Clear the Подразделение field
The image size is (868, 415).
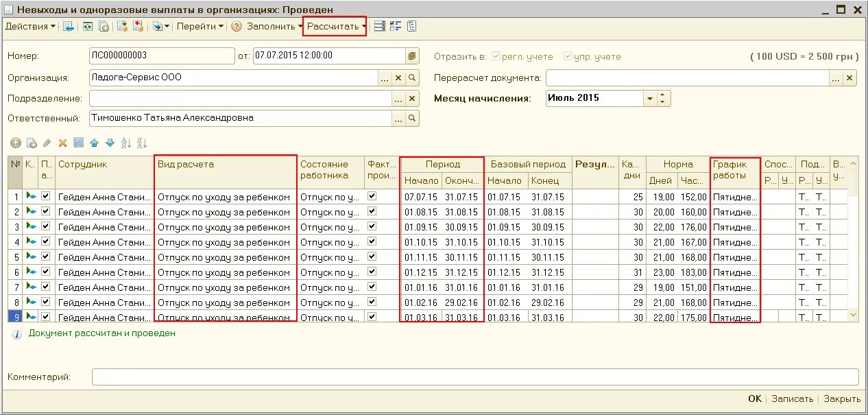tap(412, 99)
